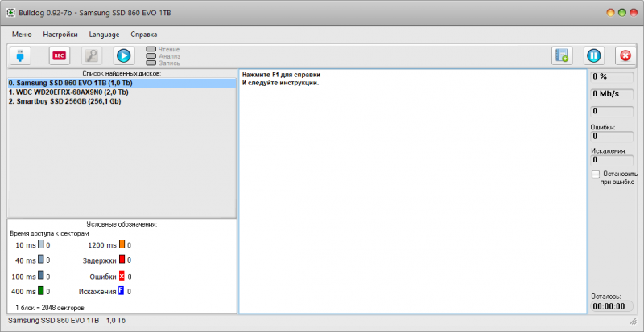Click Время доступа к секторам label
This screenshot has height=332, width=644.
[49, 233]
